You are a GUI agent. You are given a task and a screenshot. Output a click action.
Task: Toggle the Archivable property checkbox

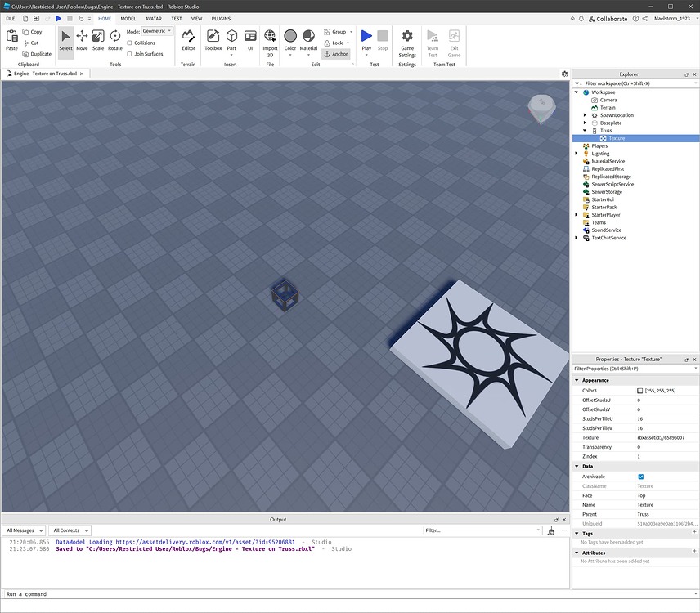[639, 477]
